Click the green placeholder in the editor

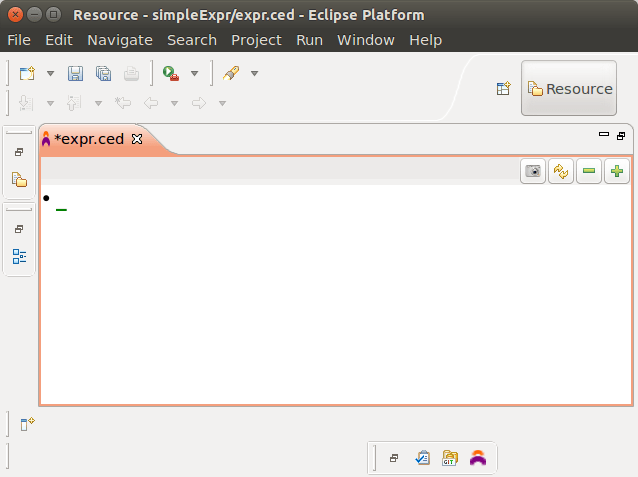pos(61,210)
